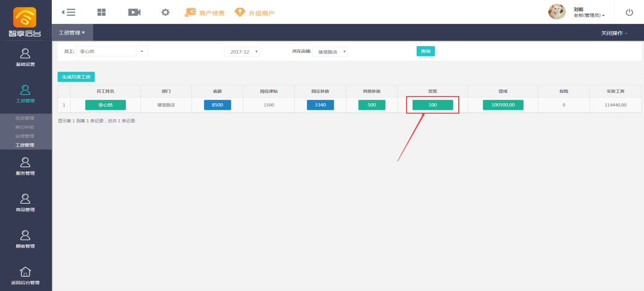This screenshot has height=291, width=644.
Task: Click the power logout icon
Action: click(x=629, y=12)
